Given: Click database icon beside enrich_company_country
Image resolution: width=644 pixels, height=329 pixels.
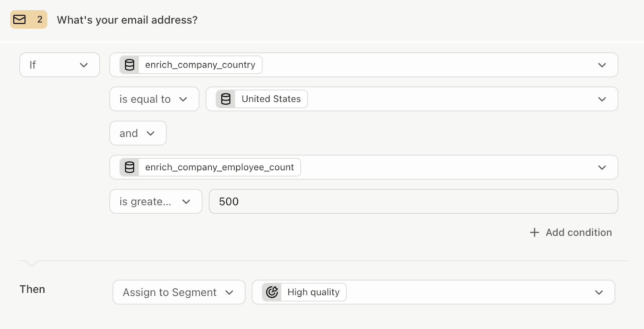Looking at the screenshot, I should tap(130, 65).
